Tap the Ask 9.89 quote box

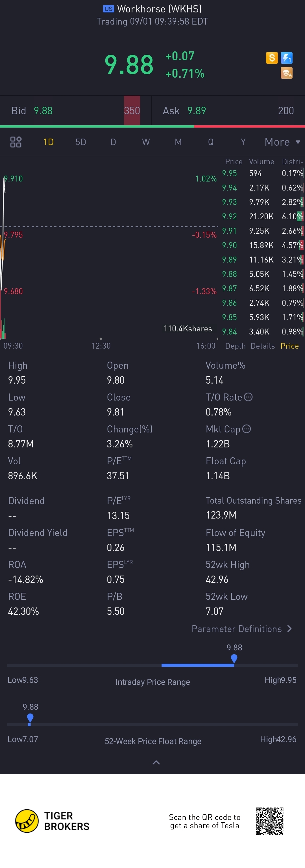[x=228, y=111]
